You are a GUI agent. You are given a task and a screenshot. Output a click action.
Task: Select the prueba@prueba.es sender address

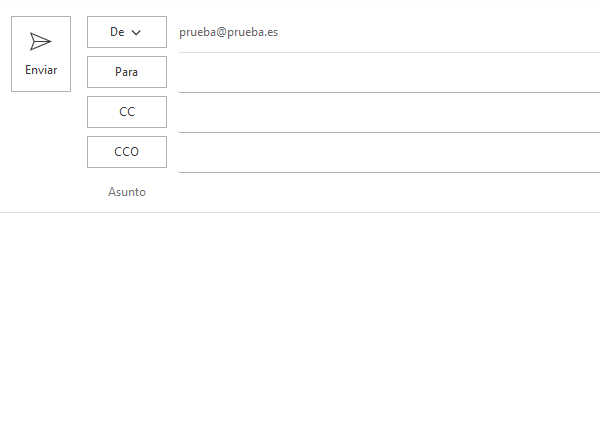coord(228,32)
